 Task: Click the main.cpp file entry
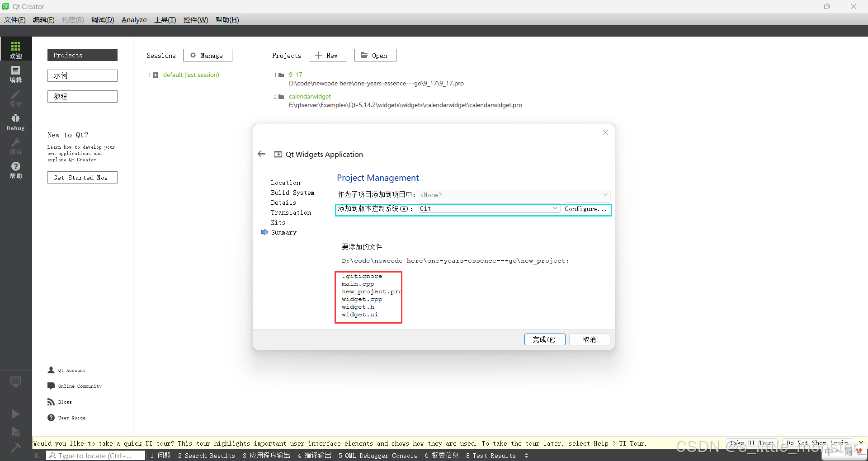click(358, 284)
